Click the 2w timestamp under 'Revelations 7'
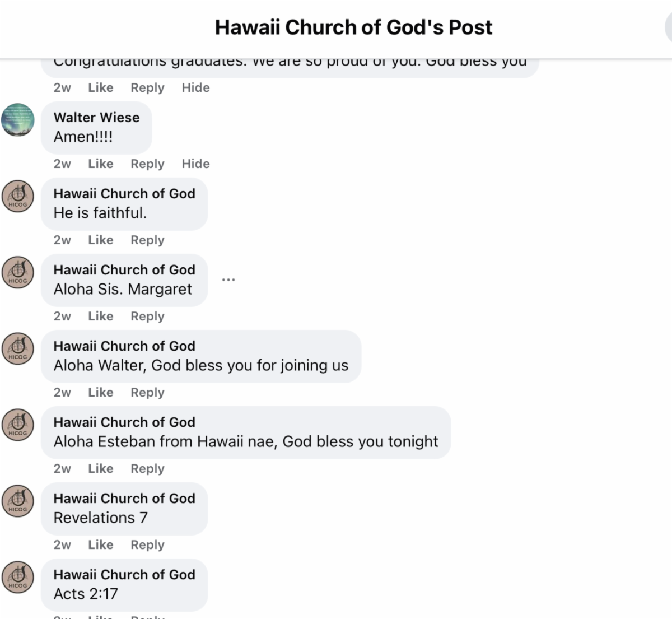Viewport: 672px width, 619px height. point(62,544)
